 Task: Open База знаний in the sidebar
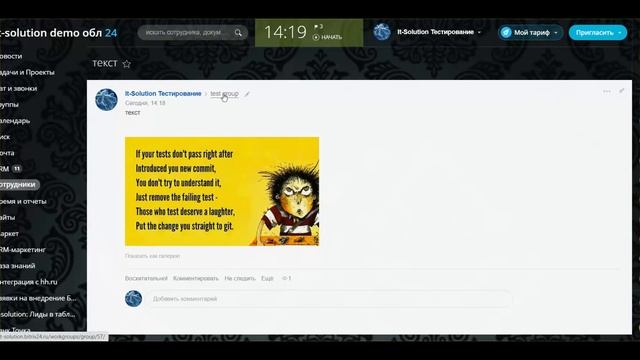(x=18, y=266)
